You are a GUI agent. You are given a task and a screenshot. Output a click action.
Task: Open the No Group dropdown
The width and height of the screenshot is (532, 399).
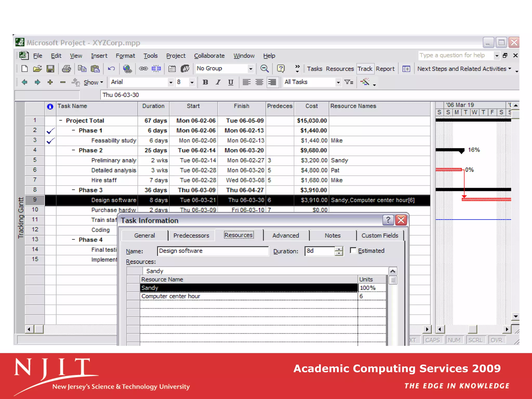(x=250, y=69)
